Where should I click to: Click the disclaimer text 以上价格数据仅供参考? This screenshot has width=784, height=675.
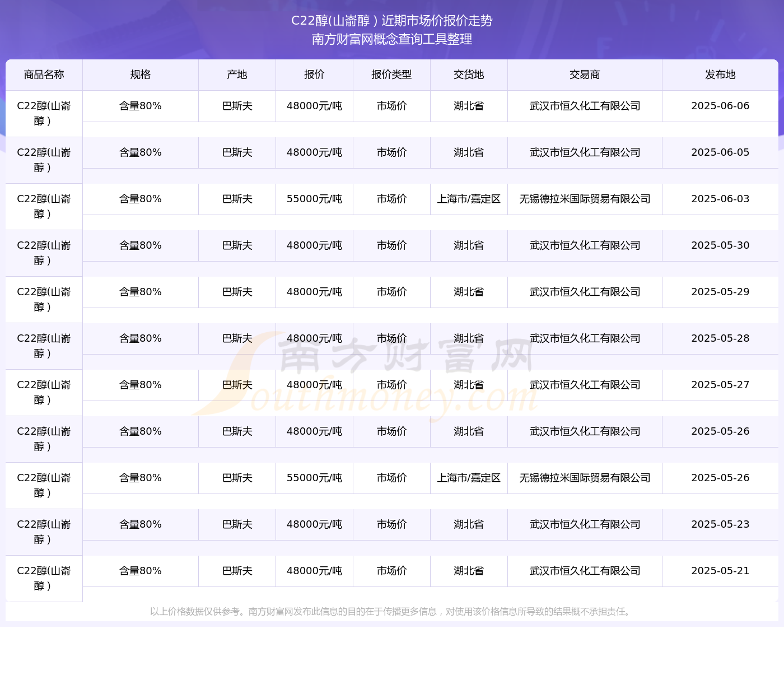(x=194, y=612)
